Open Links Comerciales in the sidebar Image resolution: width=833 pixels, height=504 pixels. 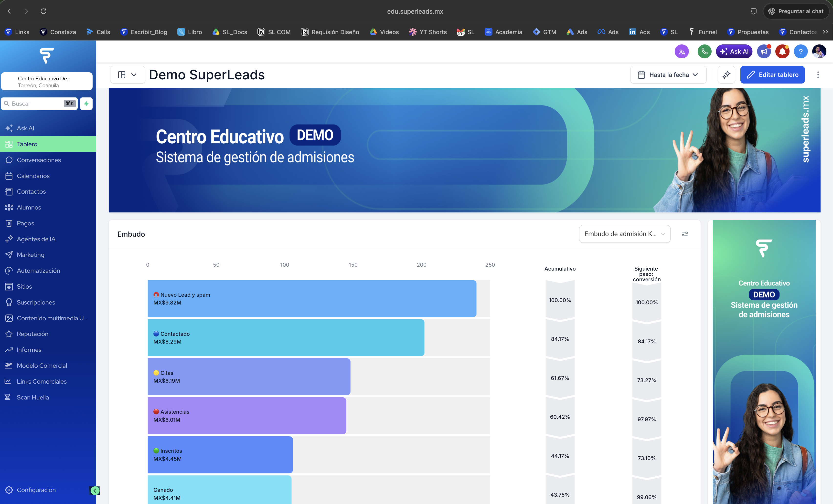[x=48, y=381]
